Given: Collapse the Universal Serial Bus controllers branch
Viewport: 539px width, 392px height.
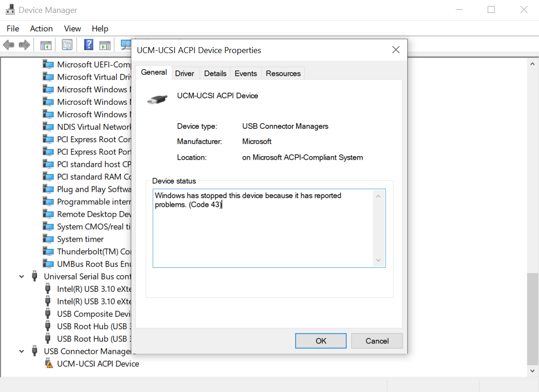Looking at the screenshot, I should click(x=21, y=276).
